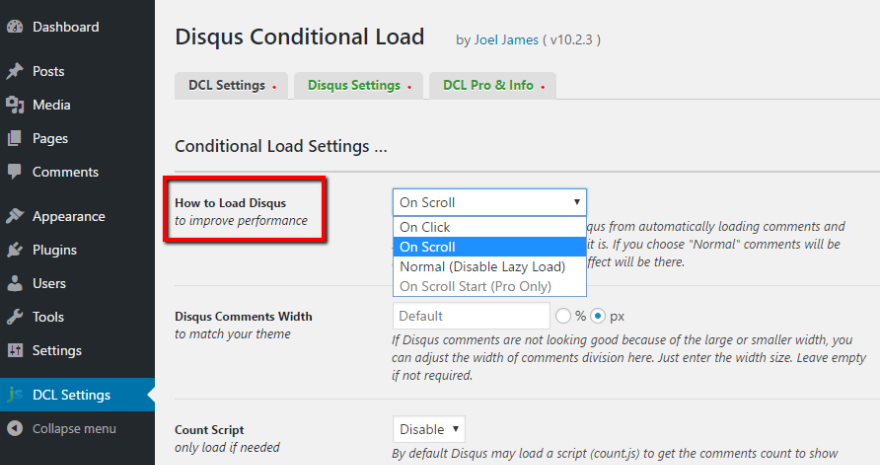Collapse the sidebar menu

[x=73, y=428]
